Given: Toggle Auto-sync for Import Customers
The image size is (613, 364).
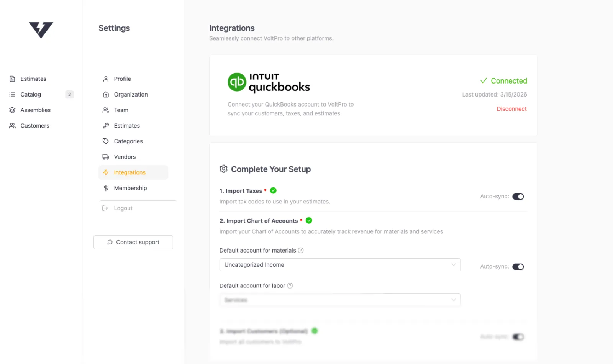Looking at the screenshot, I should coord(518,337).
